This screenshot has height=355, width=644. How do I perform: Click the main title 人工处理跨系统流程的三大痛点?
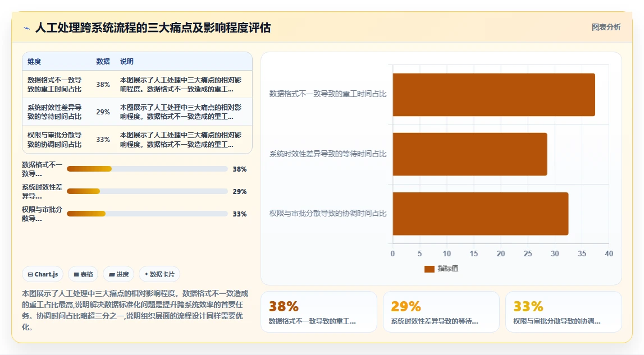(x=153, y=28)
